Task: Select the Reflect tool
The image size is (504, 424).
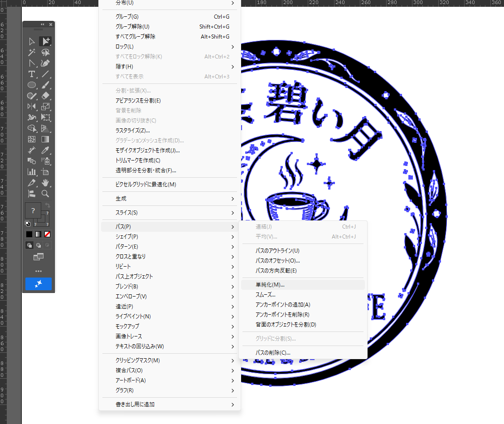Action: (32, 107)
